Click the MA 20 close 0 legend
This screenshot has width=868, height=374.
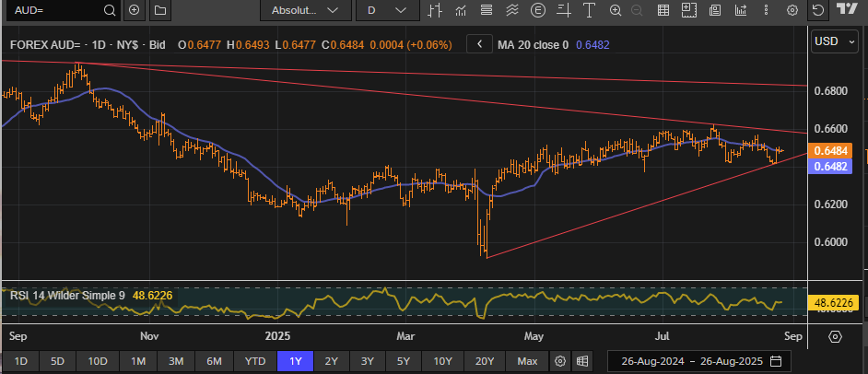point(534,45)
